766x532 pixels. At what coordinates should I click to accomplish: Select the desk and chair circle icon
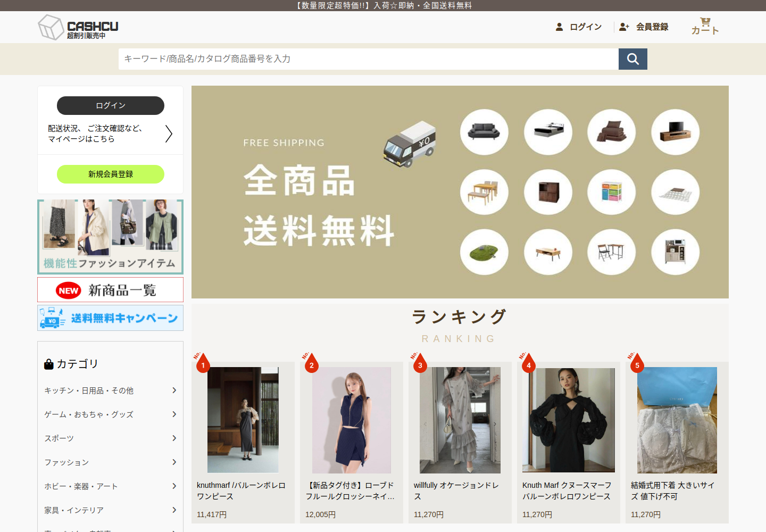(612, 252)
